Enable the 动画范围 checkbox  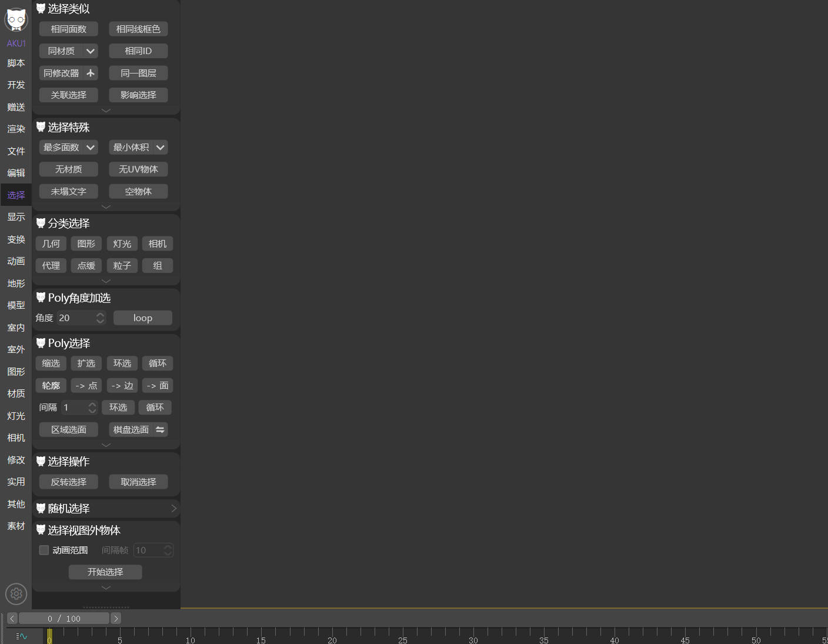pos(44,550)
